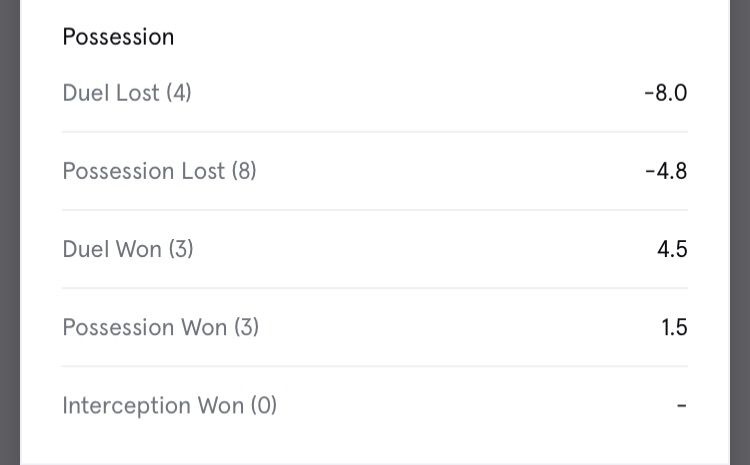Click the Possession section heading
750x465 pixels.
[118, 37]
